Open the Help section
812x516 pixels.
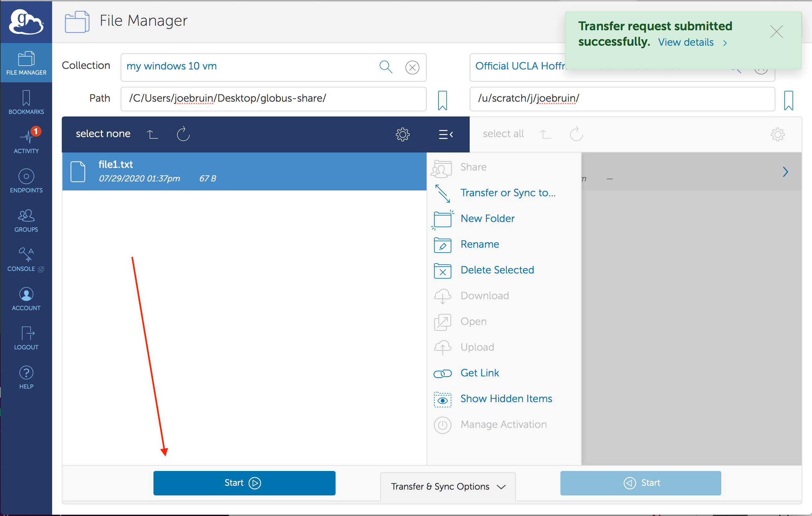click(26, 377)
